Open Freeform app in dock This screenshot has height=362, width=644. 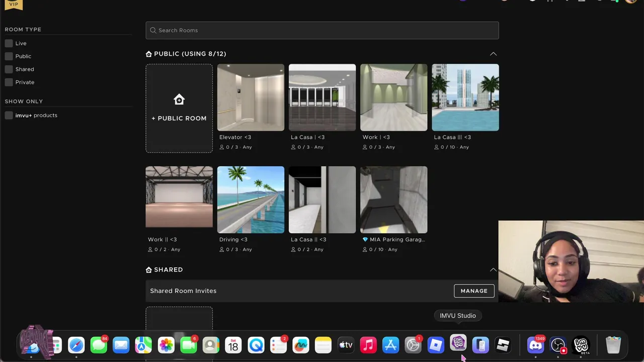tap(301, 345)
